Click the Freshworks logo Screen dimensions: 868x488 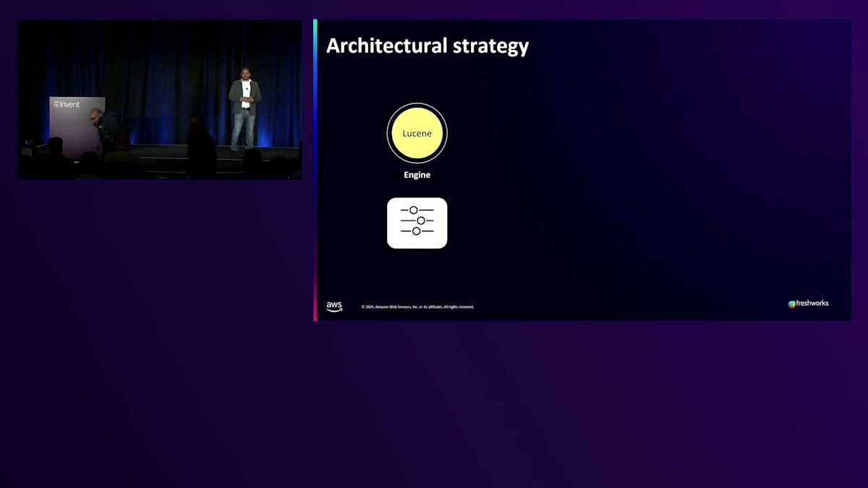[808, 304]
